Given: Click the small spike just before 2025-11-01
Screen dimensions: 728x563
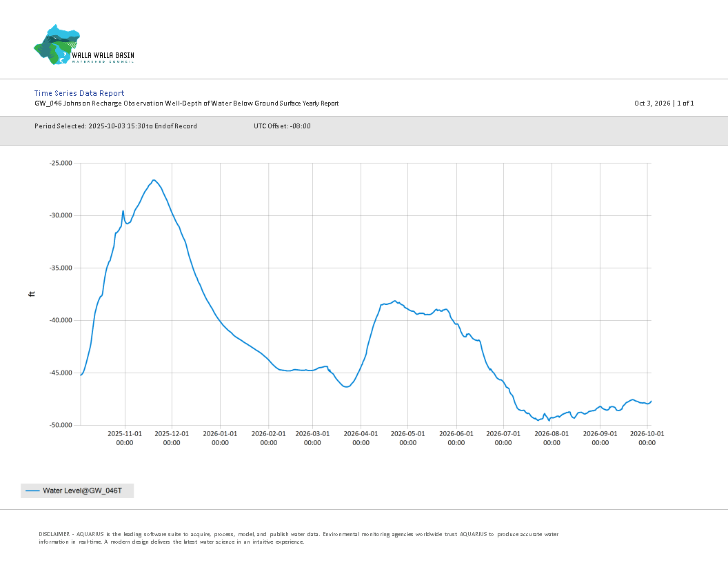Looking at the screenshot, I should pos(123,211).
